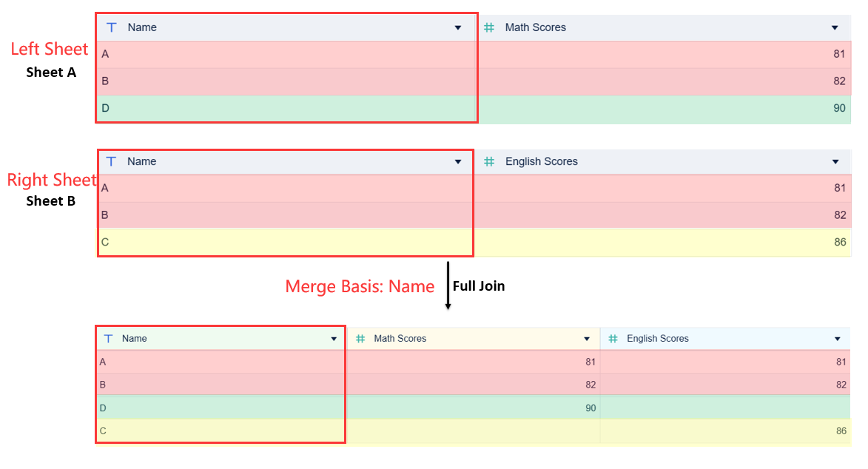Click the Full Join label
The width and height of the screenshot is (868, 469).
479,286
